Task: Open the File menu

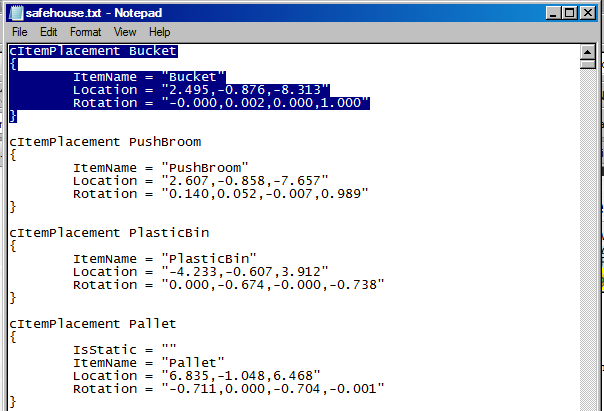Action: tap(20, 32)
